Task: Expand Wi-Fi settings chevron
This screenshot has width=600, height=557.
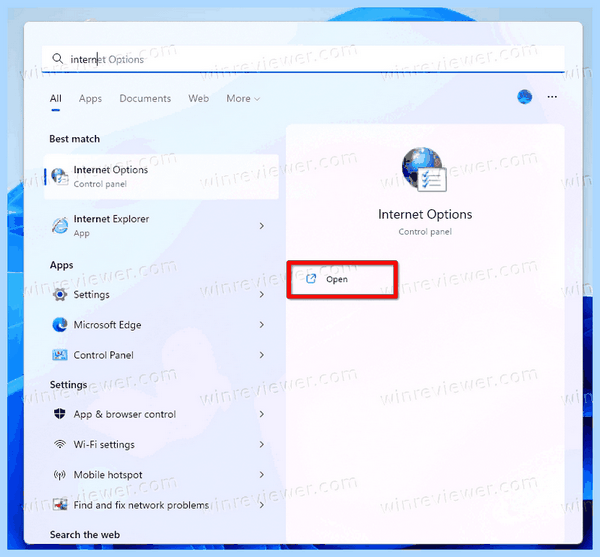Action: coord(262,444)
